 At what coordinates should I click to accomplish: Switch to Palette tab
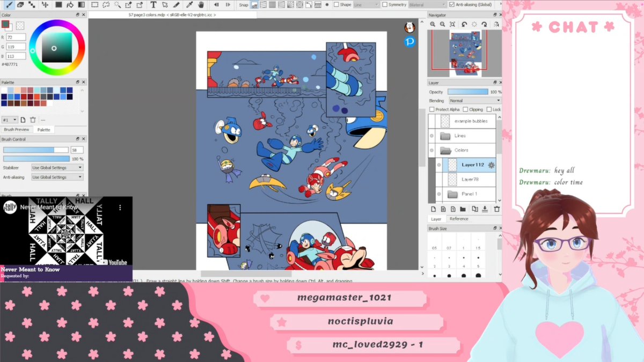click(x=44, y=130)
